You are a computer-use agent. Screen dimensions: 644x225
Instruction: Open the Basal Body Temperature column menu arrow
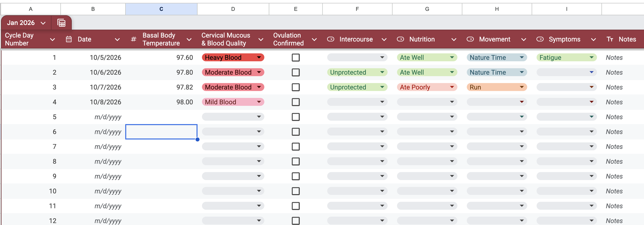189,39
